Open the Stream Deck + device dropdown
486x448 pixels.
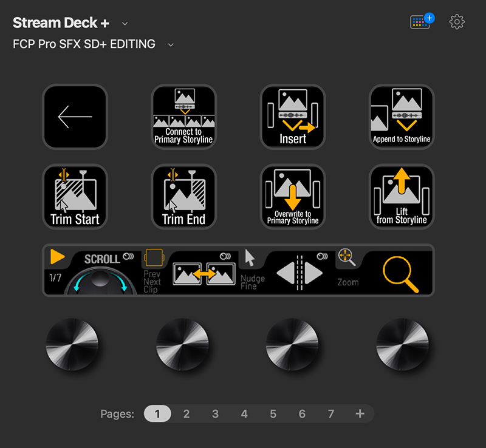[x=125, y=23]
